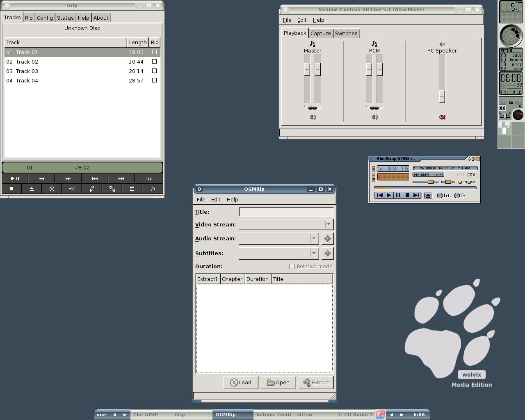The width and height of the screenshot is (525, 420).
Task: Click the fast-forward button in Grip
Action: pos(68,178)
